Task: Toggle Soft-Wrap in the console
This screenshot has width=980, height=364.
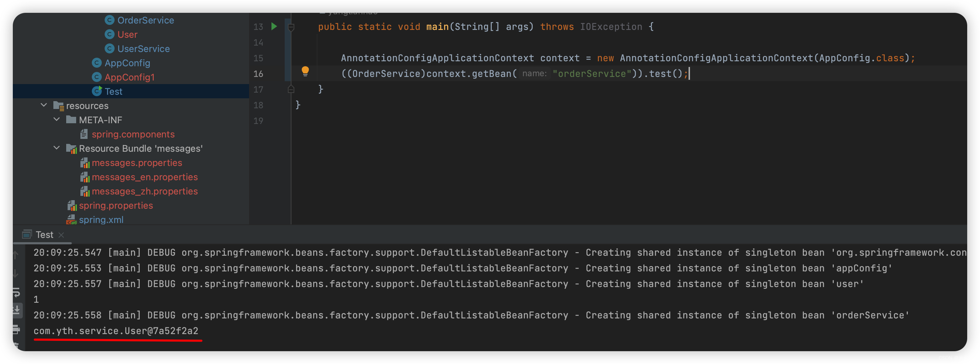Action: click(16, 292)
